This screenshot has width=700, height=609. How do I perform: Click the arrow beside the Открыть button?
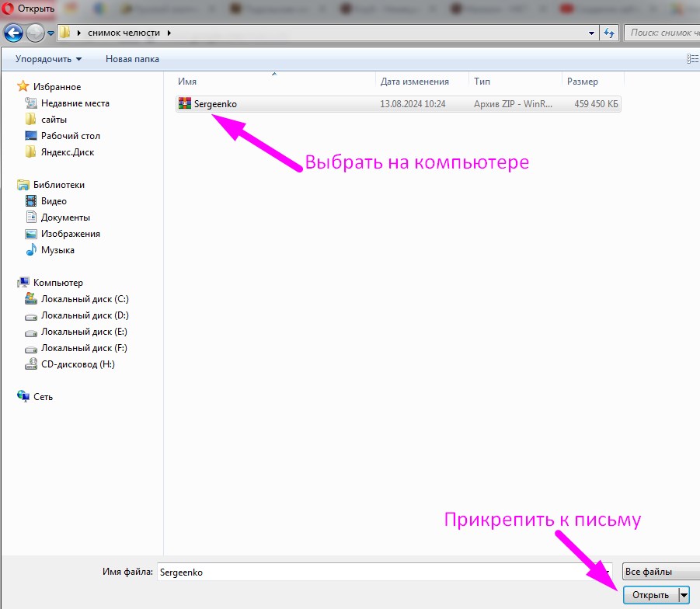tap(684, 595)
